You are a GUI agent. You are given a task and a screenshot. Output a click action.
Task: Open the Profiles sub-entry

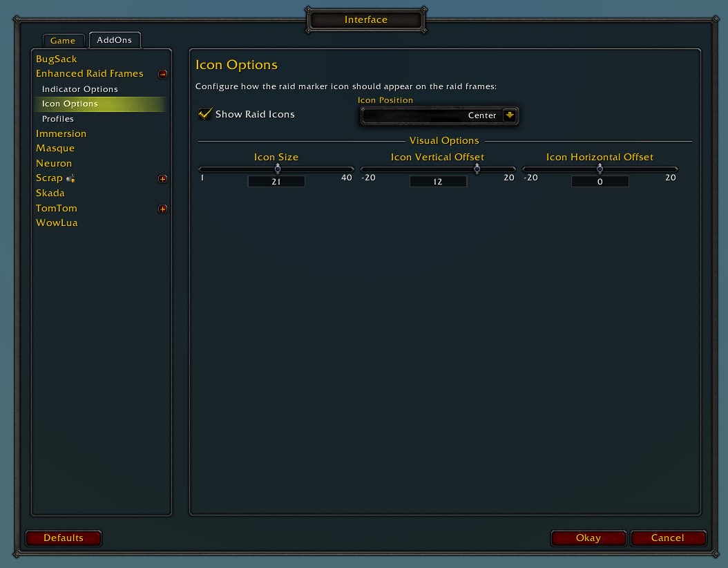58,119
